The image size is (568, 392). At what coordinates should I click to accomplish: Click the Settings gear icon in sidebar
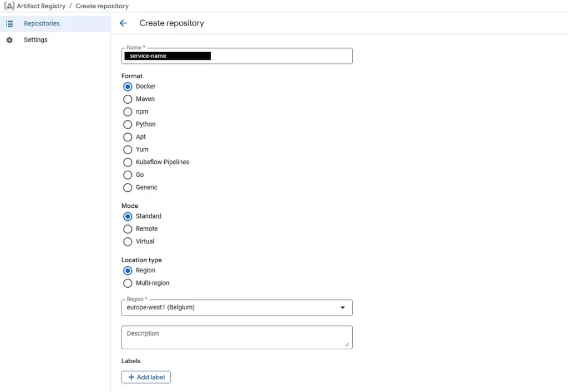click(9, 40)
